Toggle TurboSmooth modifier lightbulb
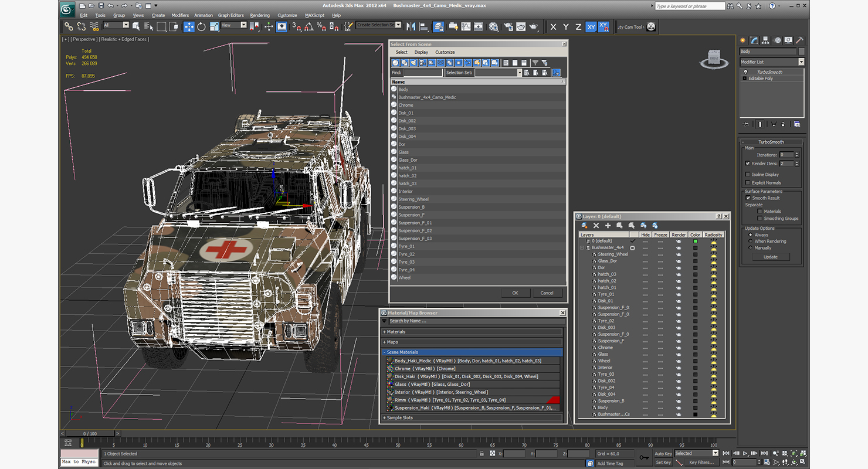Image resolution: width=868 pixels, height=469 pixels. [745, 72]
